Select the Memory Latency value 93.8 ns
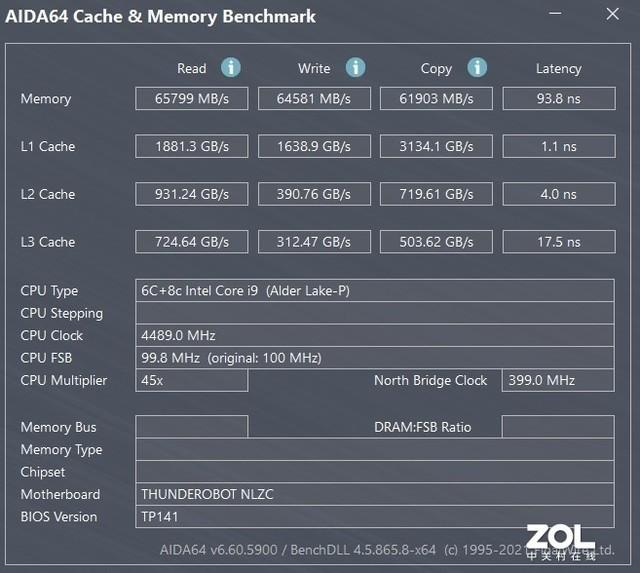 pos(558,99)
